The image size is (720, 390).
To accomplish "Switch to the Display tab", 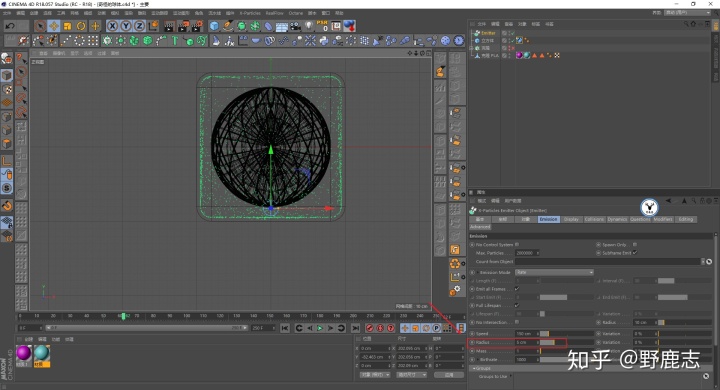I will click(x=571, y=219).
